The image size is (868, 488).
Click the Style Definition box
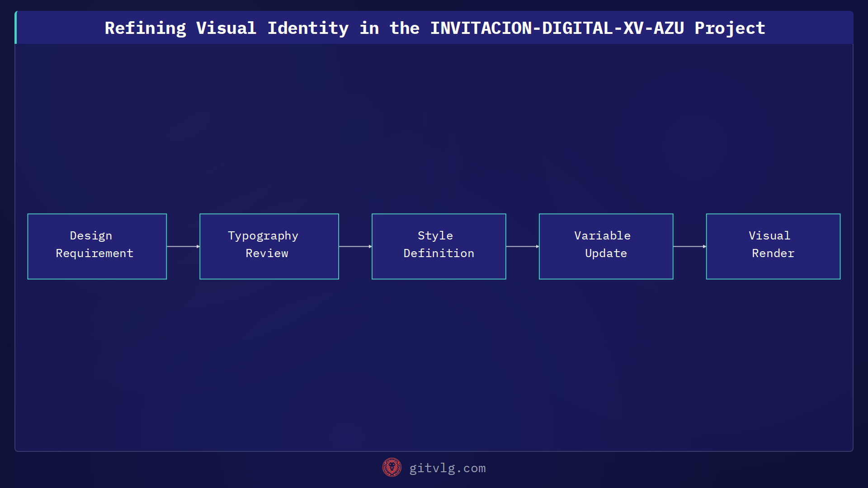pos(439,246)
